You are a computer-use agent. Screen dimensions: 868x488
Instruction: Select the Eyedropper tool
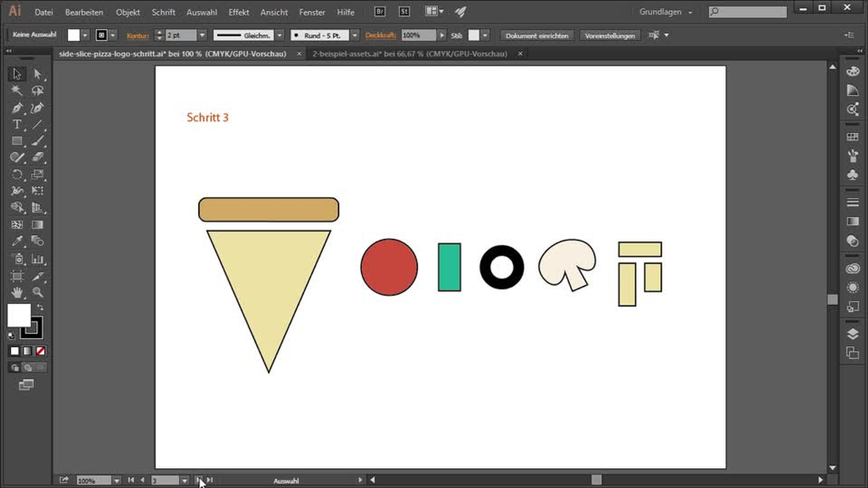click(x=17, y=241)
